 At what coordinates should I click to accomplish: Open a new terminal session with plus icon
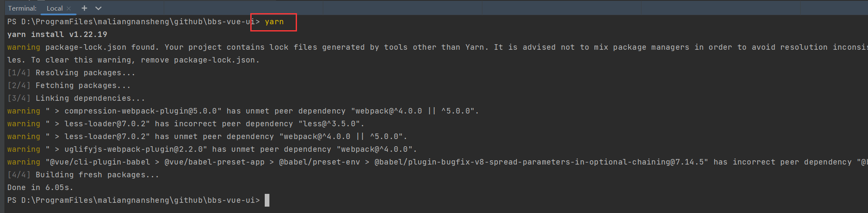pos(84,8)
